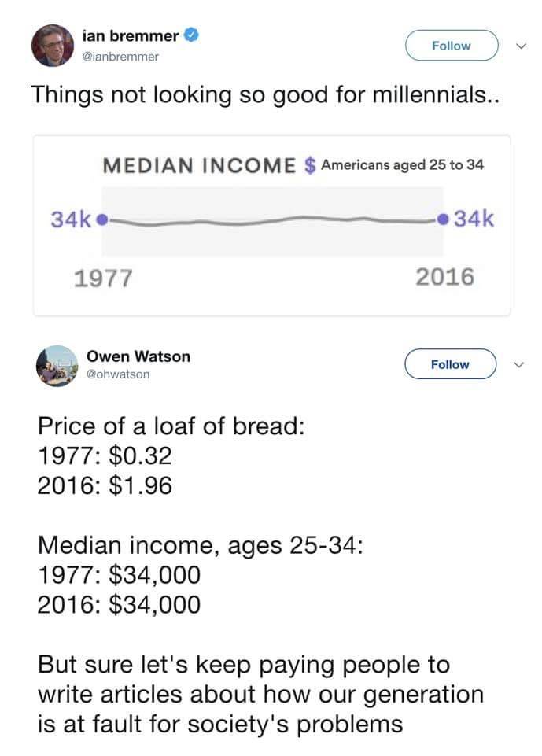The image size is (542, 756).
Task: Select the 1977 data point dot
Action: (x=104, y=219)
